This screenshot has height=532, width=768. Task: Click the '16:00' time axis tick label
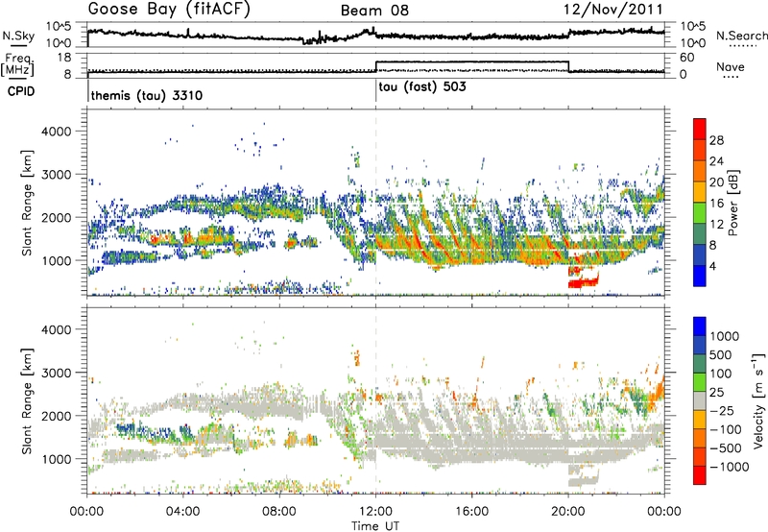pos(471,512)
